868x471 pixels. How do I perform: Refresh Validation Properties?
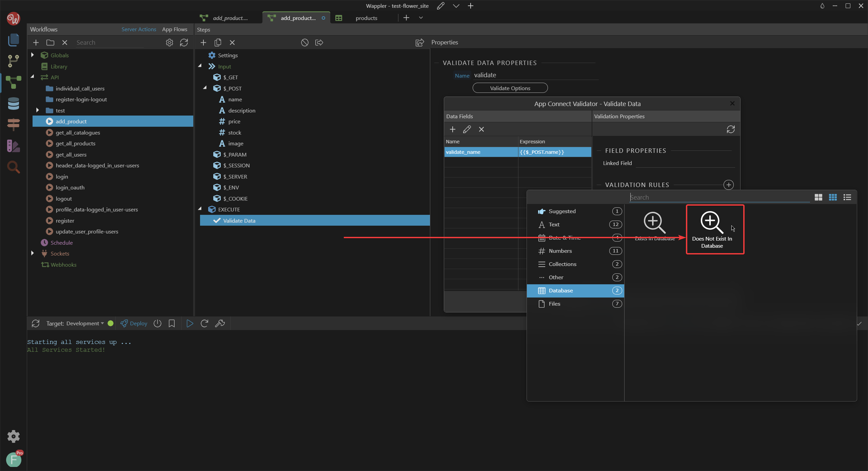pos(731,129)
